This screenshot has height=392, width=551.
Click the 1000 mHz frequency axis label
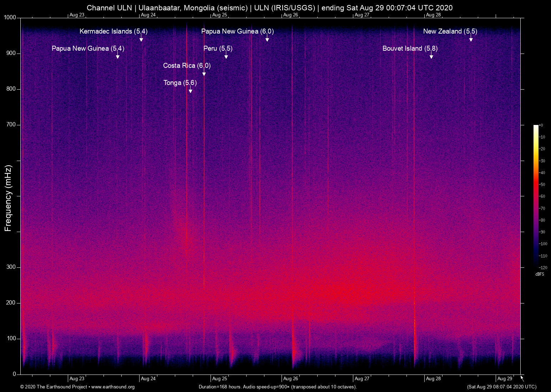pyautogui.click(x=10, y=17)
